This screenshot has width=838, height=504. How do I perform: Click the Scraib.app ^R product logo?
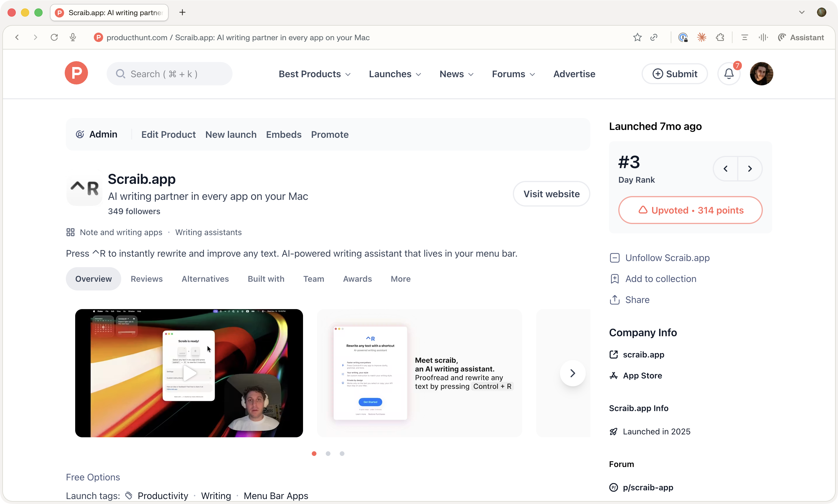(84, 188)
